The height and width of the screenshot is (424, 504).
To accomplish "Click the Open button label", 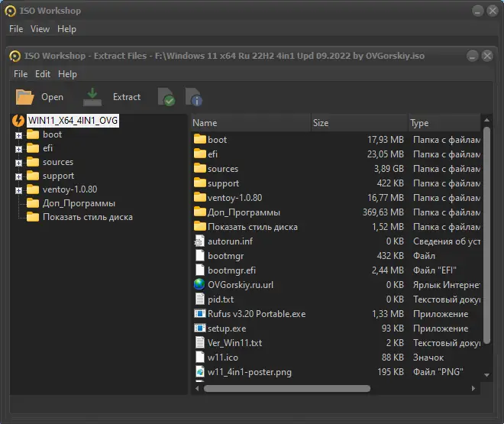I will click(52, 97).
